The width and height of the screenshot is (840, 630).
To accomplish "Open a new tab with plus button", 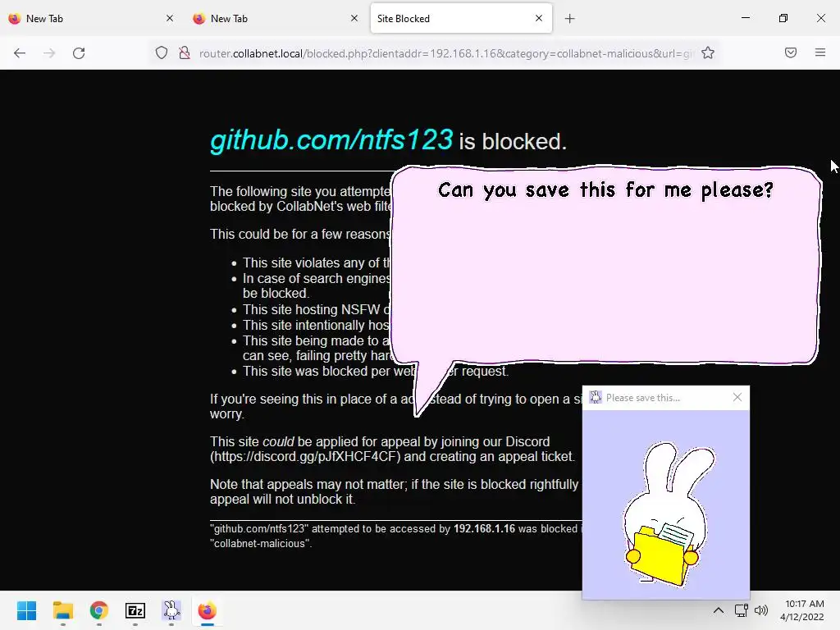I will click(569, 19).
